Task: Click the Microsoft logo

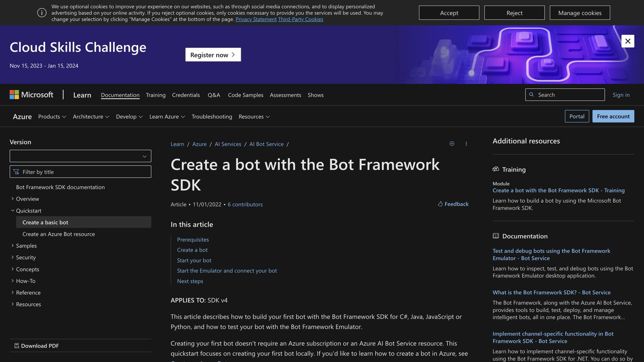Action: [x=31, y=95]
